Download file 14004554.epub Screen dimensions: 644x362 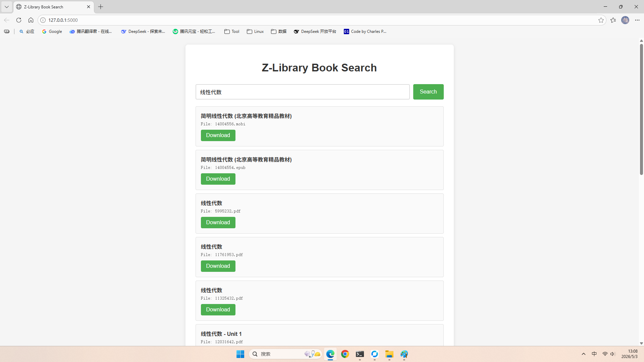218,179
